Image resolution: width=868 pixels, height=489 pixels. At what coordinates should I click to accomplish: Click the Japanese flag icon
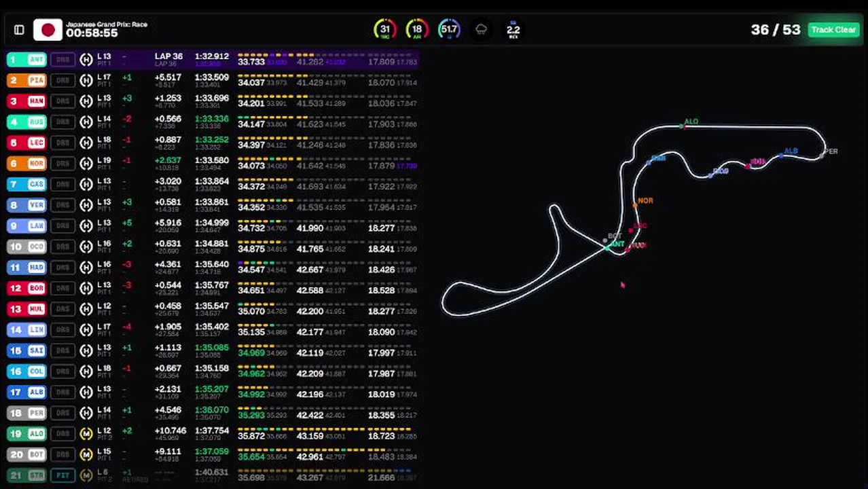(x=48, y=30)
